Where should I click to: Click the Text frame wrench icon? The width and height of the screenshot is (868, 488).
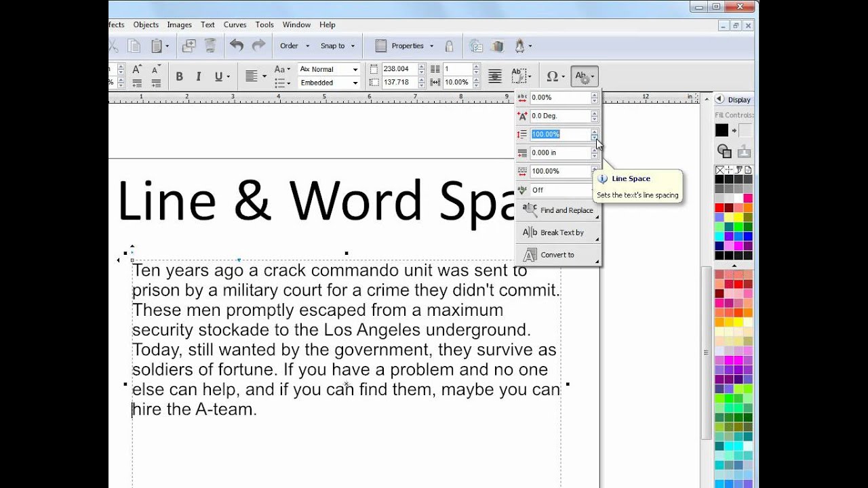pyautogui.click(x=519, y=76)
